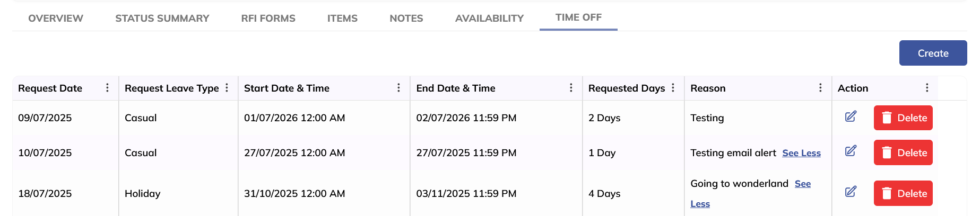Viewport: 980px width, 216px height.
Task: Edit the Casual leave requested 09/07/2025
Action: point(851,116)
